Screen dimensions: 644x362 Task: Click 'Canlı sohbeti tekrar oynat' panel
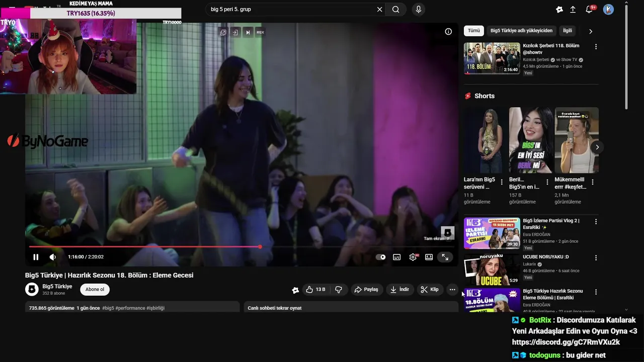point(351,307)
